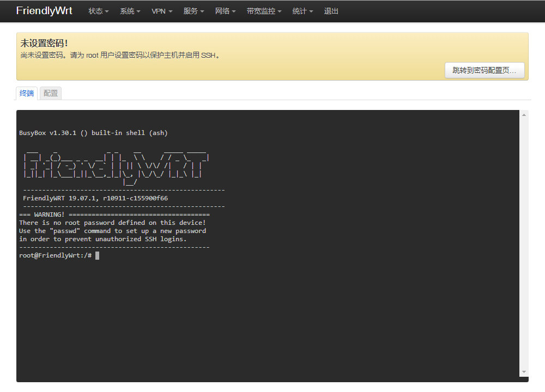Viewport: 545px width, 392px height.
Task: Click the terminal scrollbar down arrow
Action: point(524,372)
